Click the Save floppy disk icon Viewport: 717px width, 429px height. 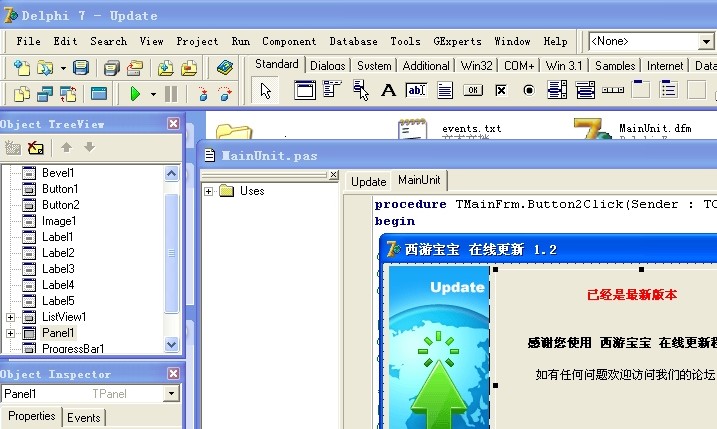click(81, 68)
